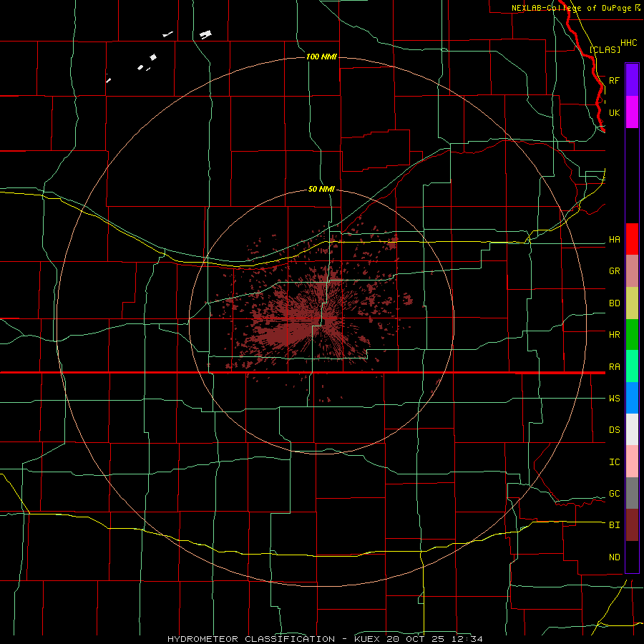This screenshot has width=644, height=644.
Task: Click the [CLAS] units label
Action: coord(605,49)
